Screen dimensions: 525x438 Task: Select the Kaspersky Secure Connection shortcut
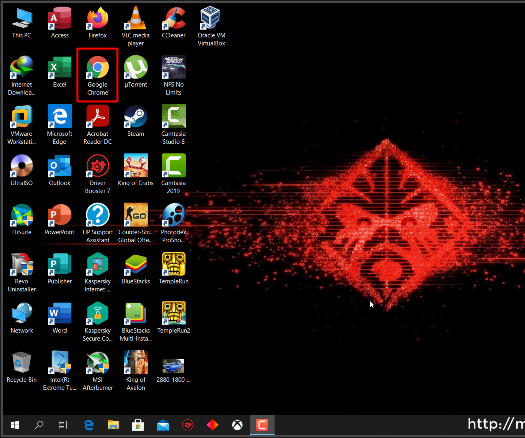[98, 322]
